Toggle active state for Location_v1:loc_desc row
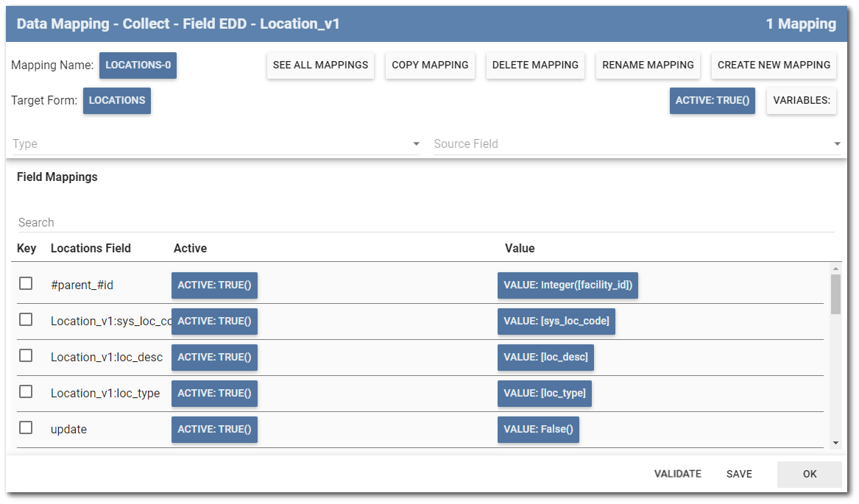Viewport: 859px width, 504px height. point(214,357)
